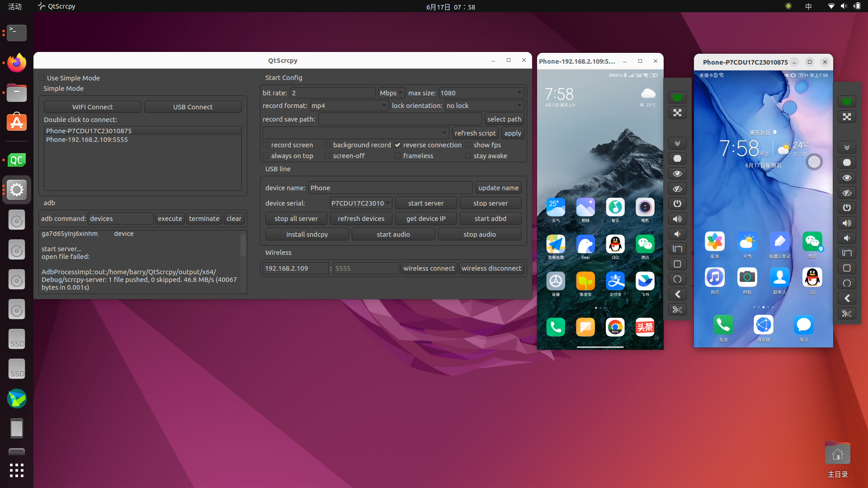Click refresh devices to update list
Screen dimensions: 868x488
click(361, 219)
